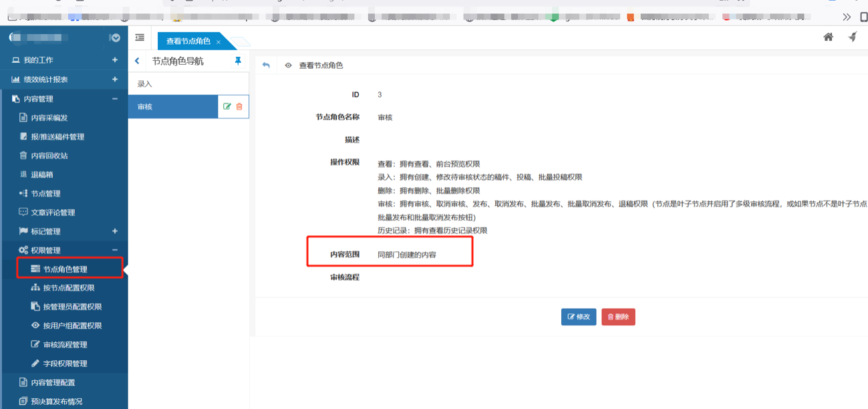Click the edit icon on 审核 row
The image size is (868, 409).
227,107
